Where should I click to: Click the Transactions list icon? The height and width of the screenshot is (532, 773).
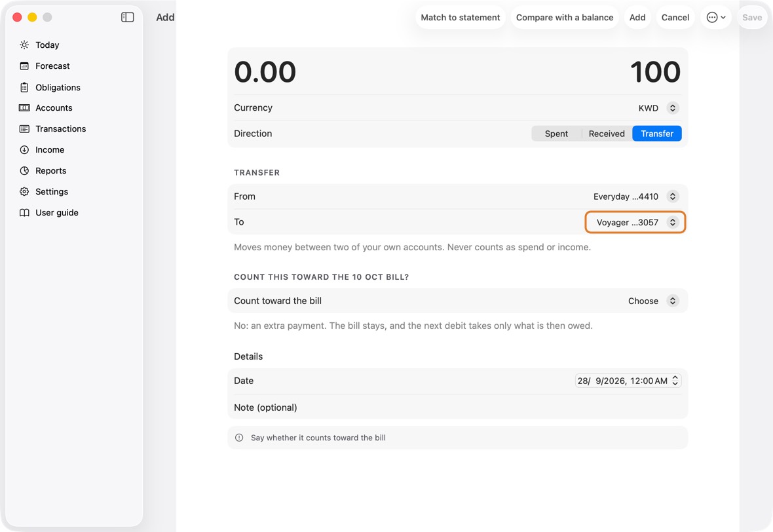coord(24,128)
